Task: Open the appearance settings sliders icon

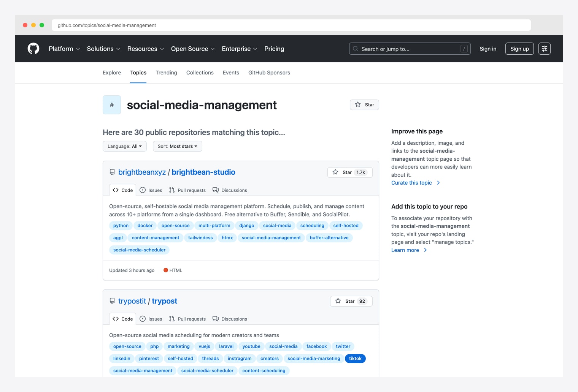Action: pos(545,49)
